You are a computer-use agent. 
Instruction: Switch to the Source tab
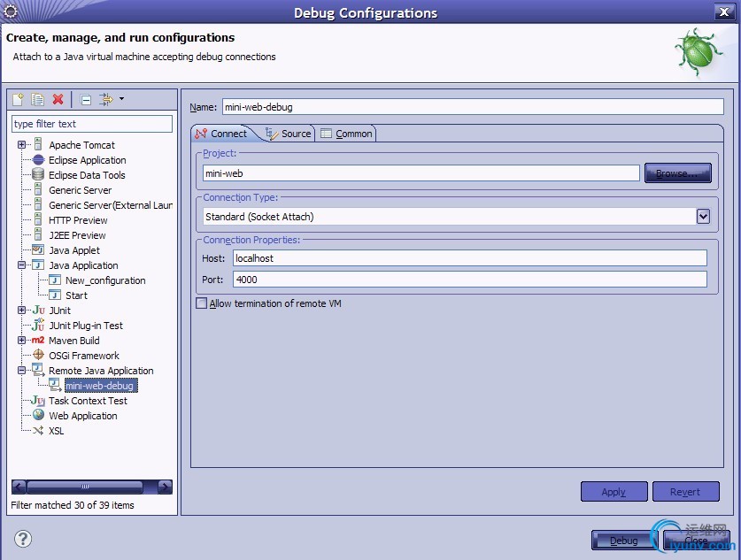pos(289,134)
